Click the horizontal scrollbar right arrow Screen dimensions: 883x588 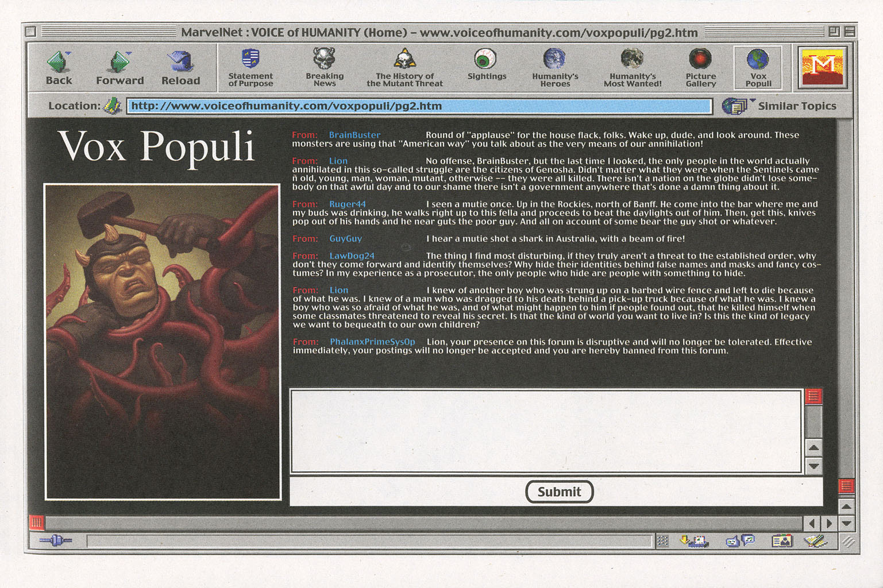[x=828, y=523]
